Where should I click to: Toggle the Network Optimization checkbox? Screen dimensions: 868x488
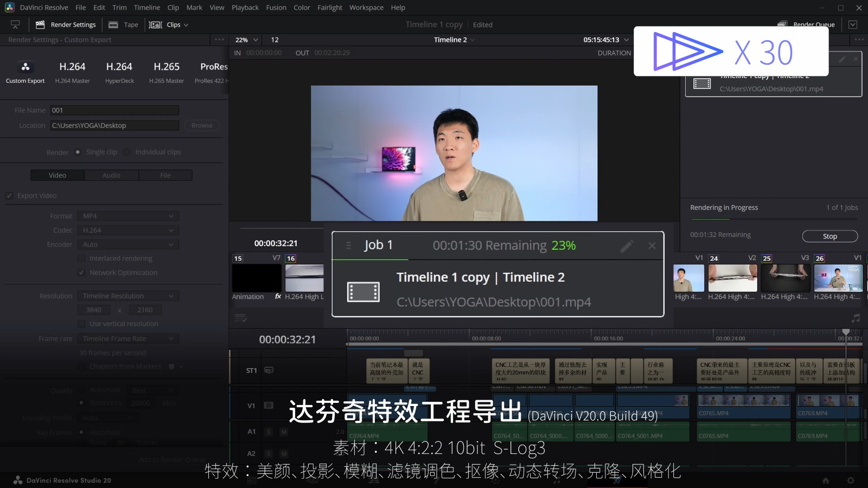tap(81, 273)
